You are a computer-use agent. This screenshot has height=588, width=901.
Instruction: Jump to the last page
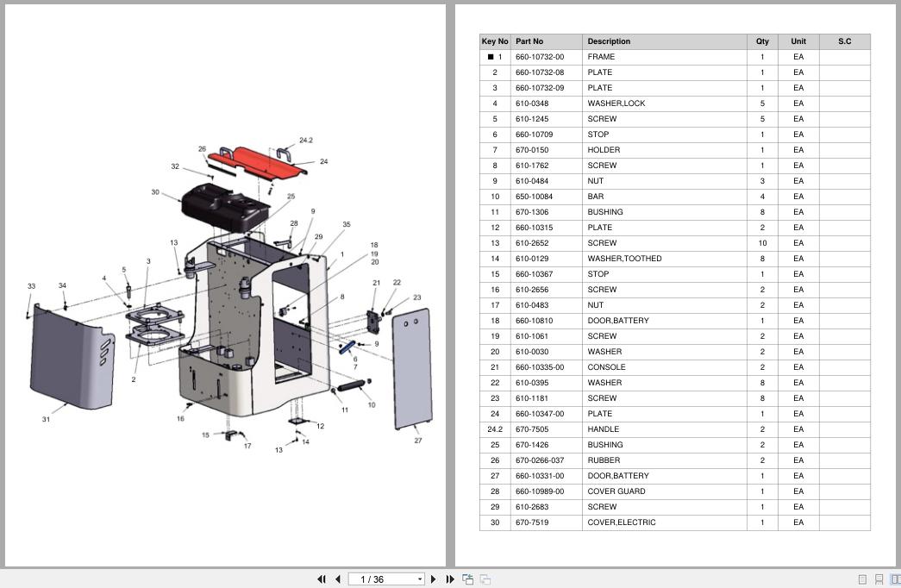[450, 579]
